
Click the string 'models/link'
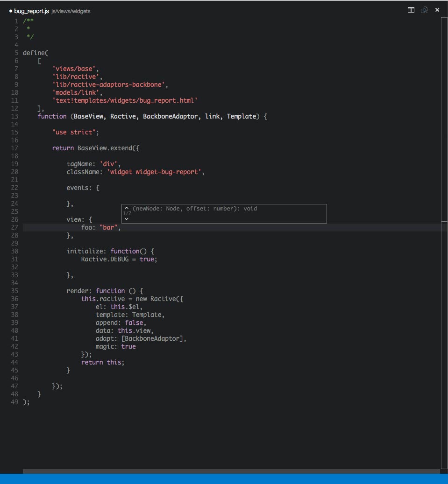click(x=75, y=92)
